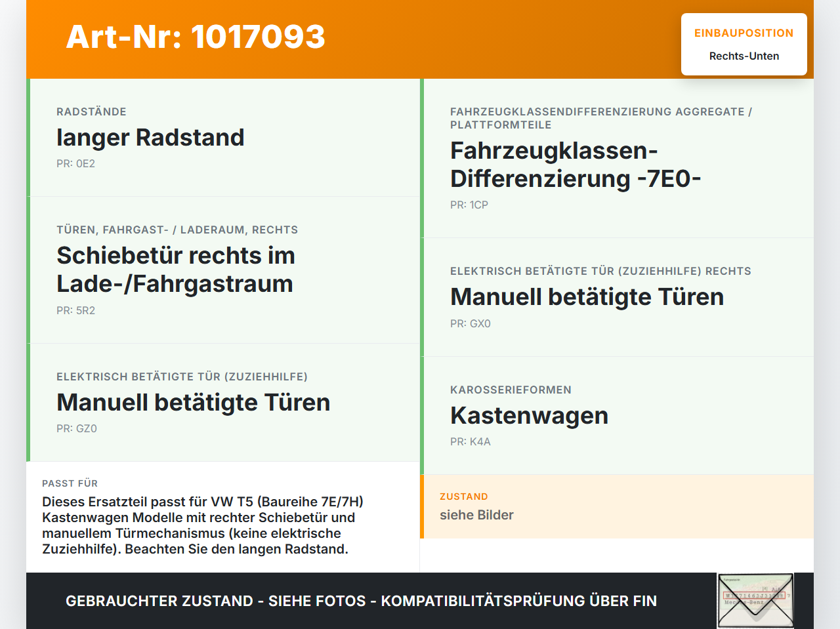
Task: Click the 'PR: GX0' code
Action: (471, 324)
